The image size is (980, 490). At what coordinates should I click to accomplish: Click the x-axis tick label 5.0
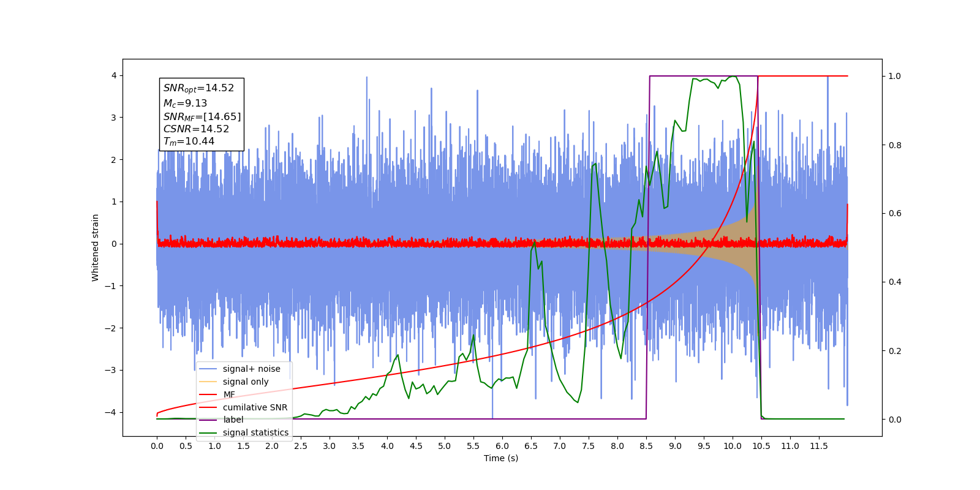tap(445, 446)
